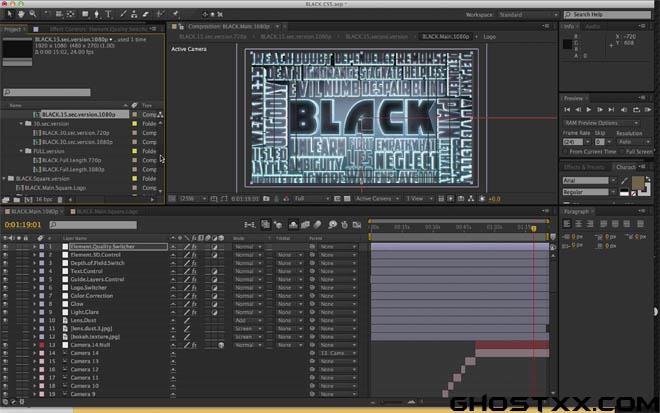Create new composition in Project panel

[x=28, y=200]
